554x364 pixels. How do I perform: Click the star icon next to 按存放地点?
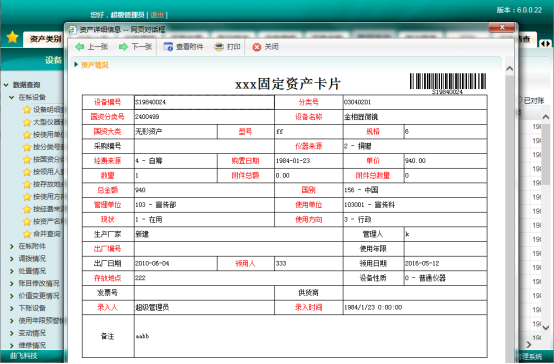click(27, 184)
